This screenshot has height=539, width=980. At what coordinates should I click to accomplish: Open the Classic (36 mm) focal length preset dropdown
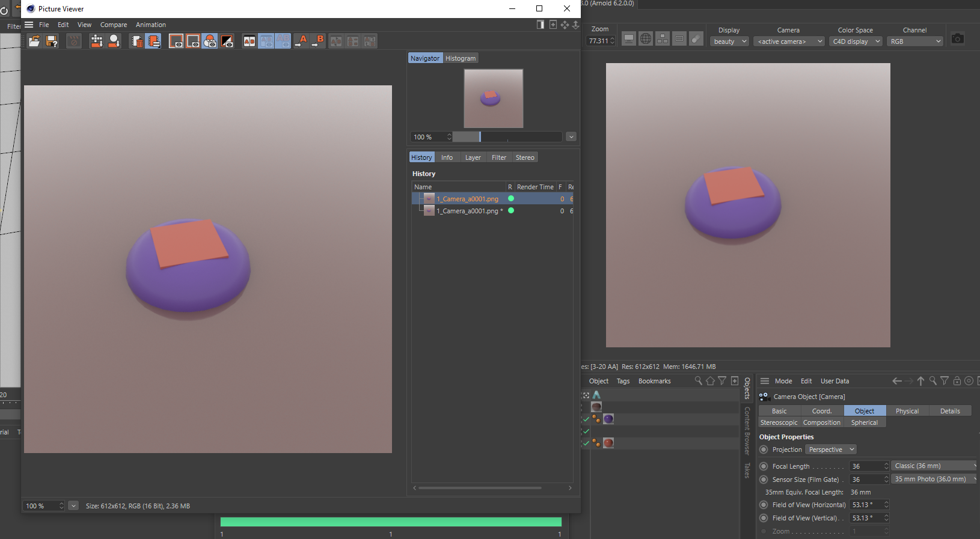[935, 466]
